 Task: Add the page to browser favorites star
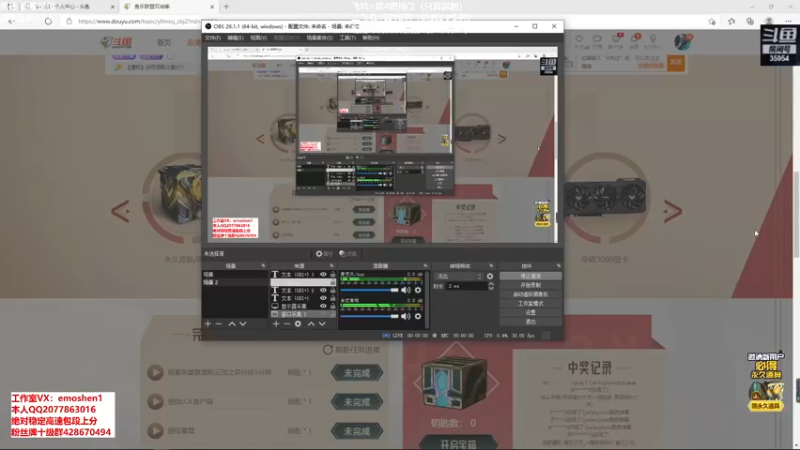(712, 21)
